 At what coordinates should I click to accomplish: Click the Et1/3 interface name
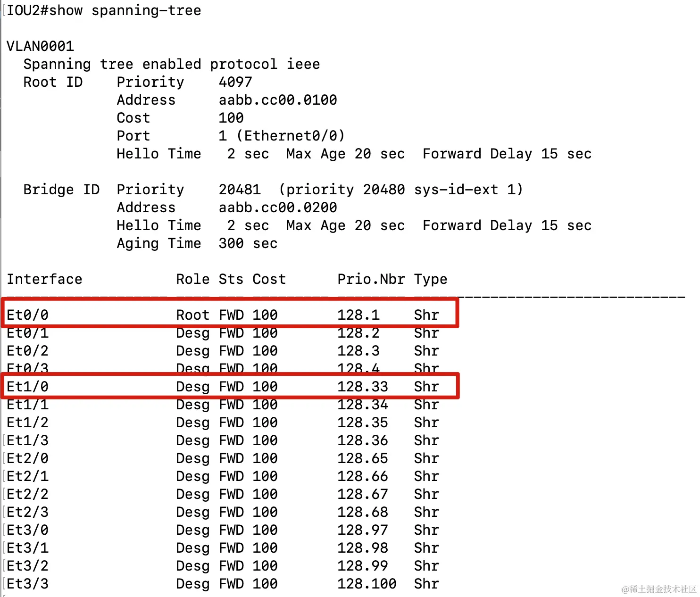[27, 440]
